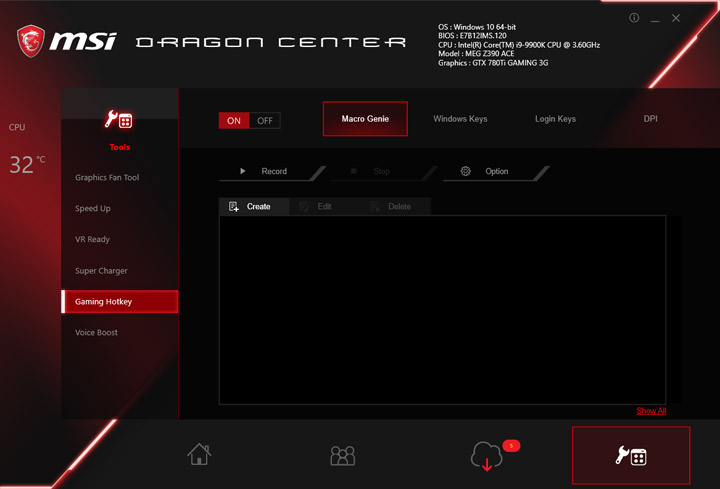Select Gaming Hotkey in sidebar
720x489 pixels.
click(120, 302)
